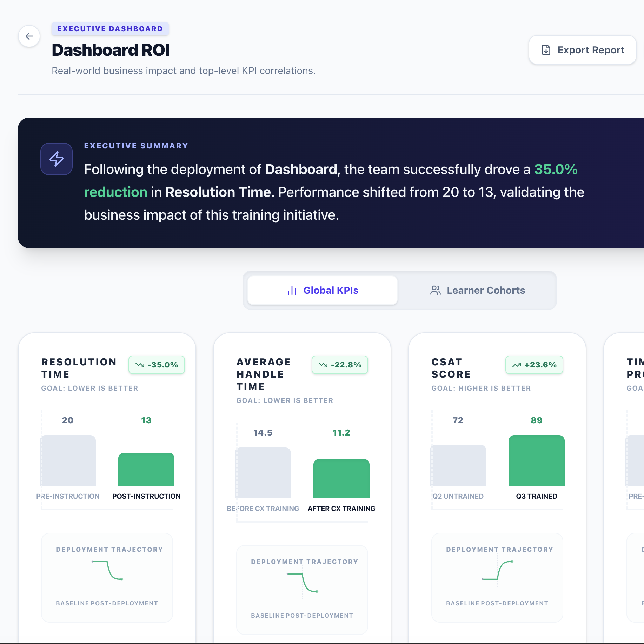The width and height of the screenshot is (644, 644).
Task: Click the Dashboard ROI heading
Action: pos(111,50)
